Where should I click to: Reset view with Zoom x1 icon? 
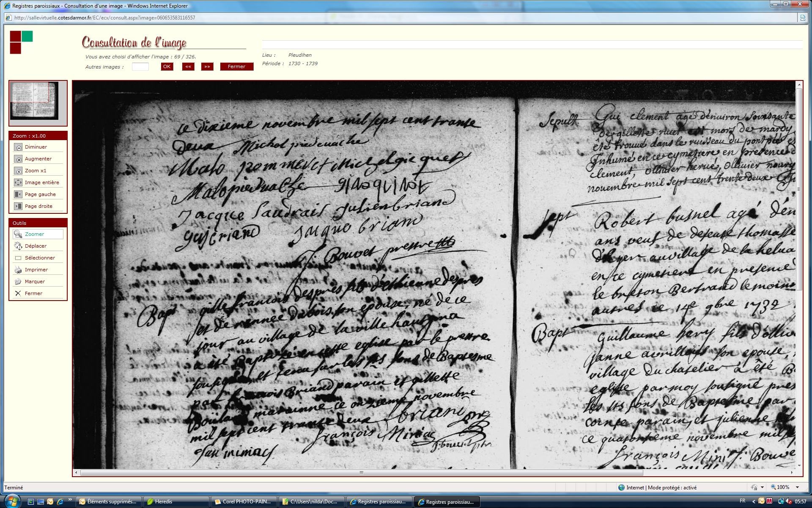18,171
